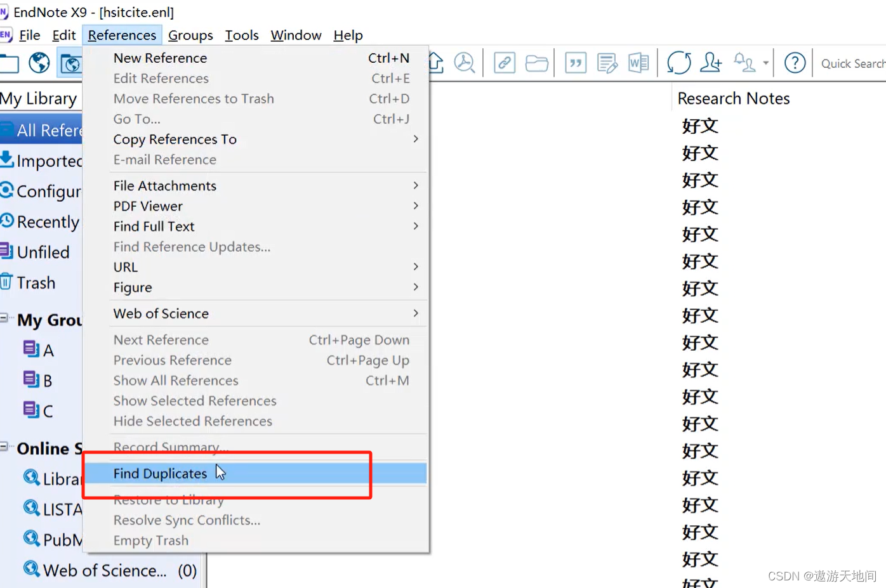This screenshot has width=886, height=588.
Task: Open the Library of Congress online search
Action: 53,478
